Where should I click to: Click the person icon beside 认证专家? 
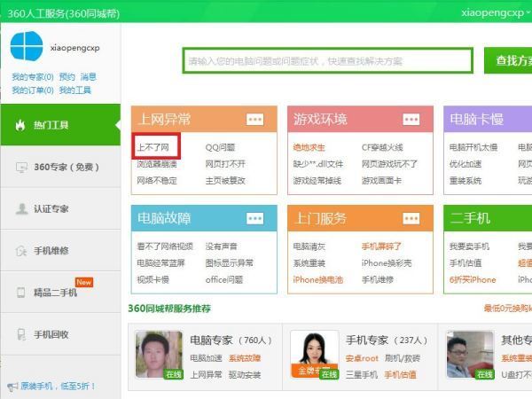[20, 209]
